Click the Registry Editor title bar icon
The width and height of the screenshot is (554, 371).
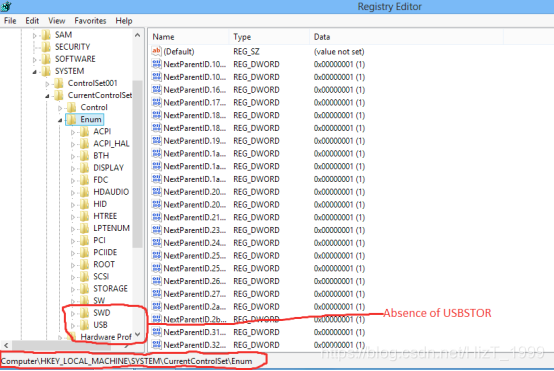(x=6, y=6)
